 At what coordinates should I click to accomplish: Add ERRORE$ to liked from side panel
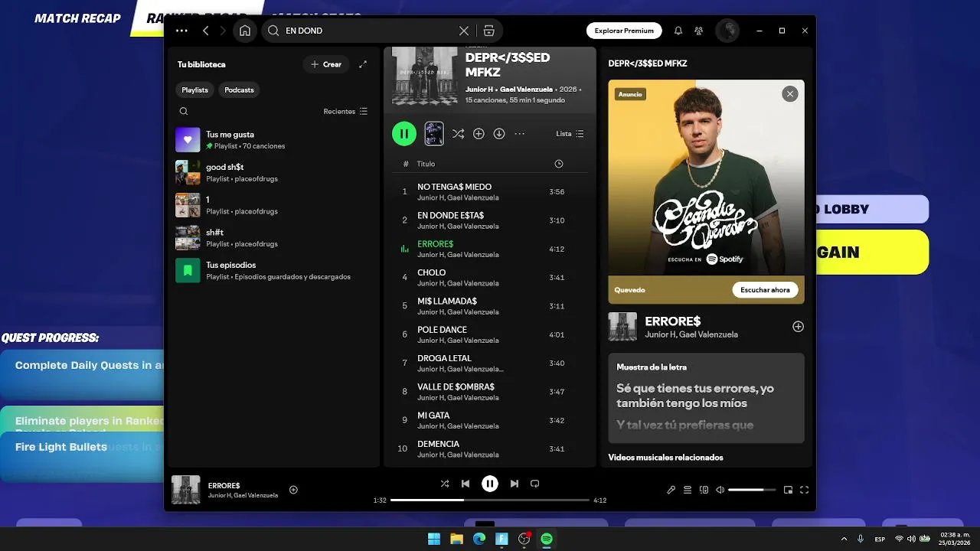pos(798,327)
